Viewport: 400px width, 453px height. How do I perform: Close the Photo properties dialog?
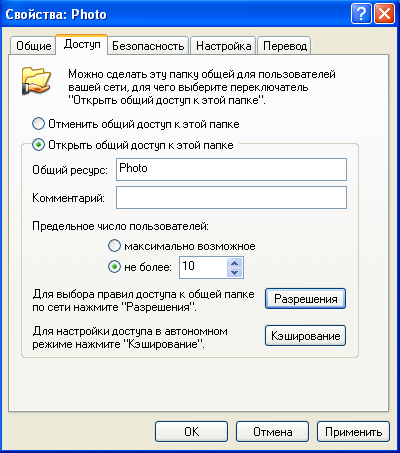384,14
